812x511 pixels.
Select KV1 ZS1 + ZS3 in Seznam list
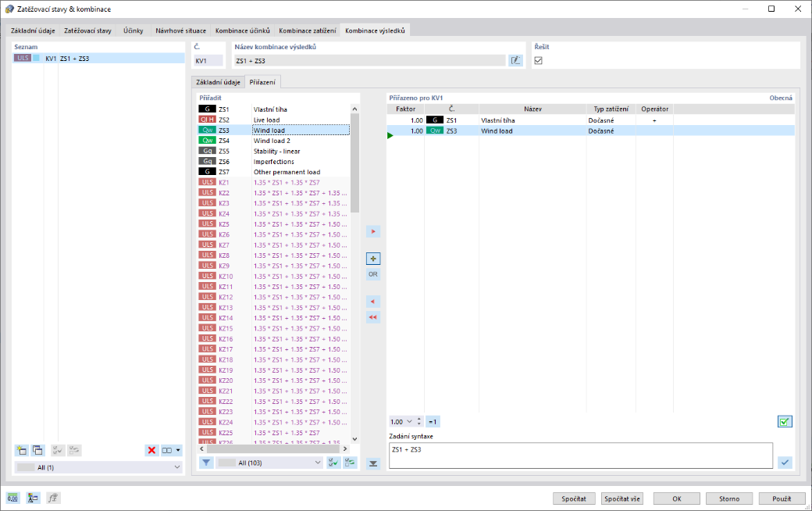[x=98, y=58]
